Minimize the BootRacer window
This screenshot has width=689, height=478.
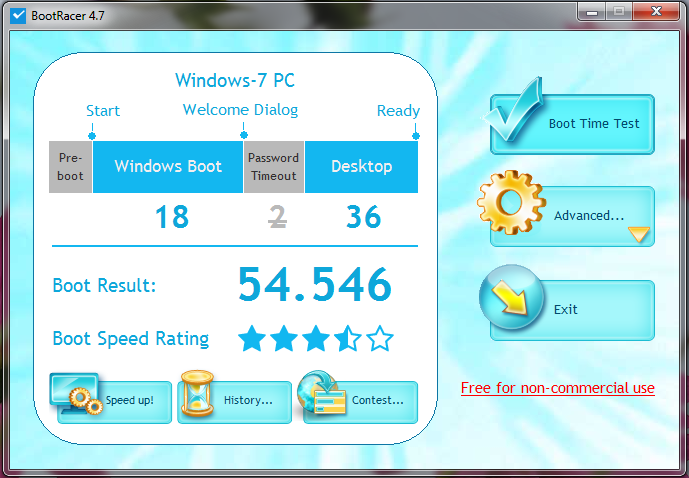[x=592, y=11]
